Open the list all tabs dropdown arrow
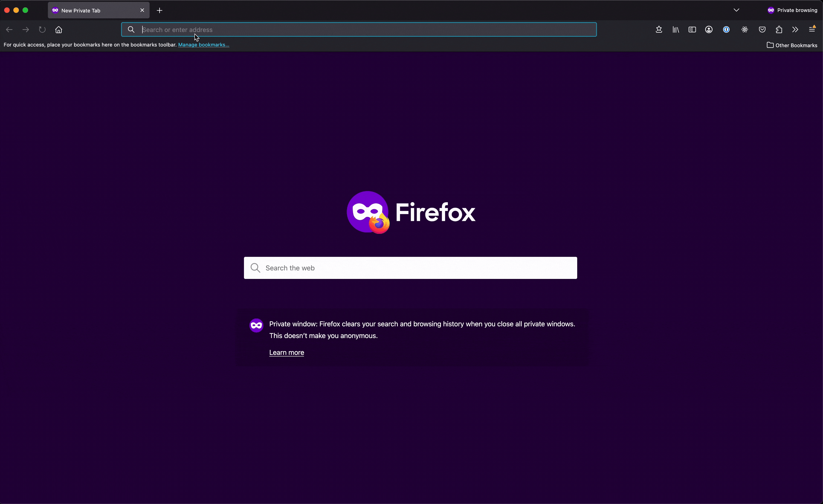The image size is (823, 504). [736, 10]
